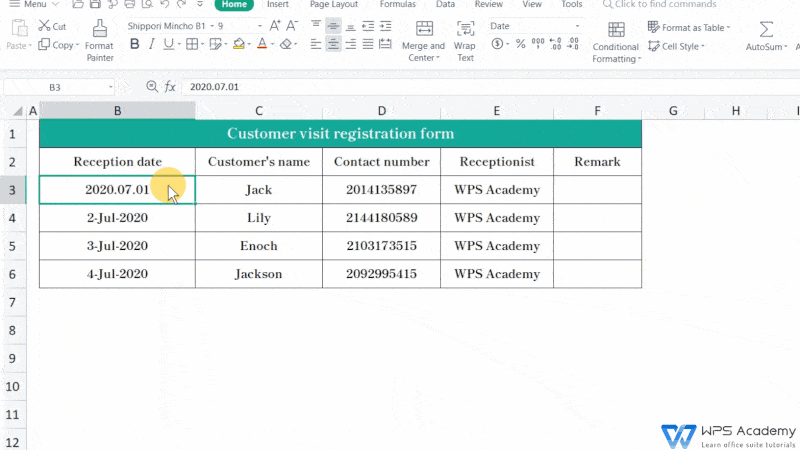800x450 pixels.
Task: Undo the last action
Action: (164, 4)
